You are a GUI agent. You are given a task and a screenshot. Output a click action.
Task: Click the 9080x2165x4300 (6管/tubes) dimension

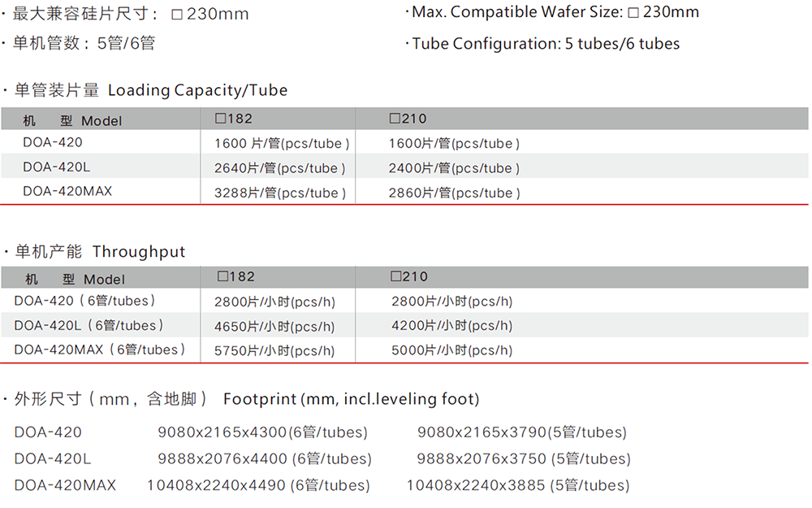point(262,432)
